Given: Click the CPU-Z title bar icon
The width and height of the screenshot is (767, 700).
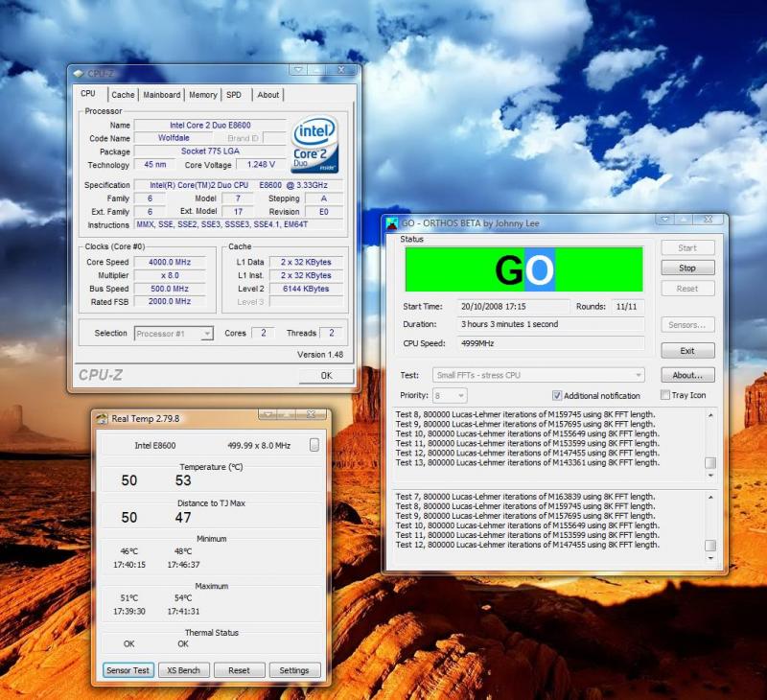Looking at the screenshot, I should [79, 74].
